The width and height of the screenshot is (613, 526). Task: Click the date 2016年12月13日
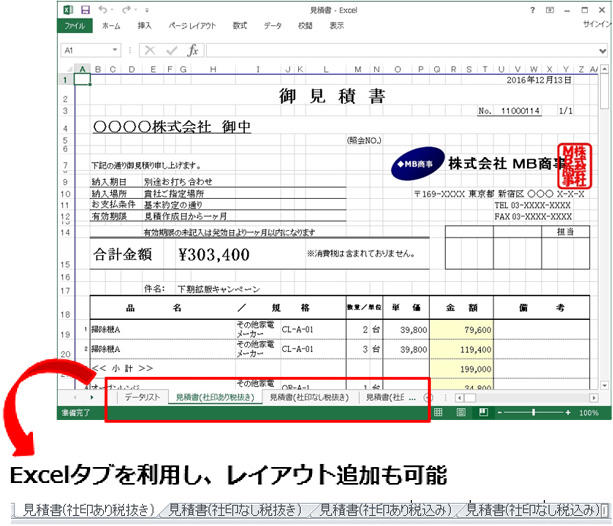coord(539,80)
